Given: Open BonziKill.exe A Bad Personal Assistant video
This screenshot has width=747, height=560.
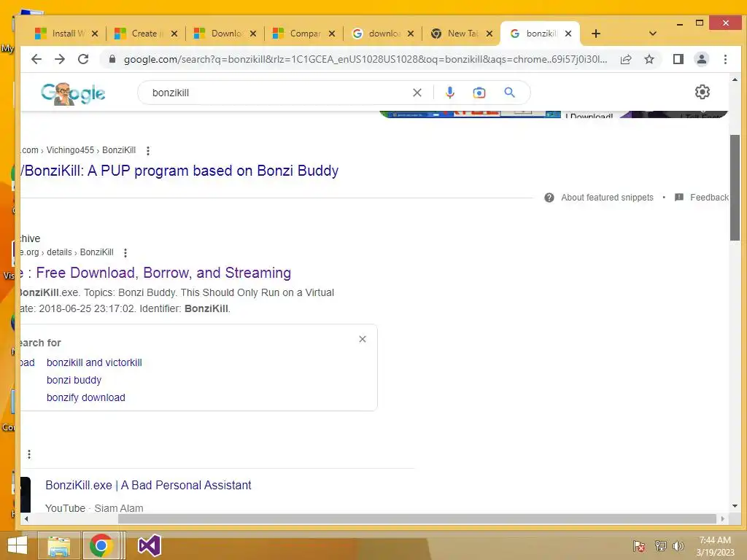Looking at the screenshot, I should tap(148, 485).
